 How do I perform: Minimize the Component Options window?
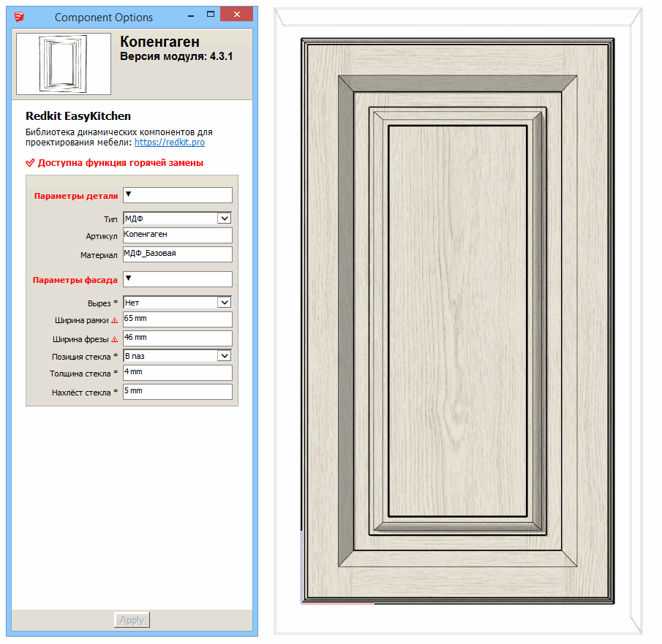click(185, 15)
